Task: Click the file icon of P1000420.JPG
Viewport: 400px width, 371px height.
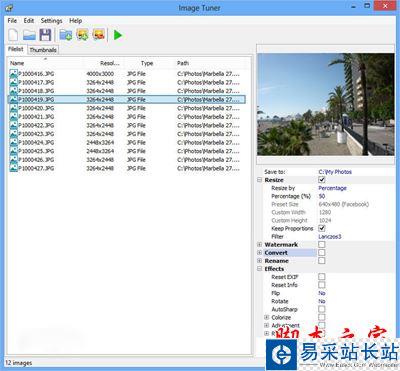Action: point(13,108)
